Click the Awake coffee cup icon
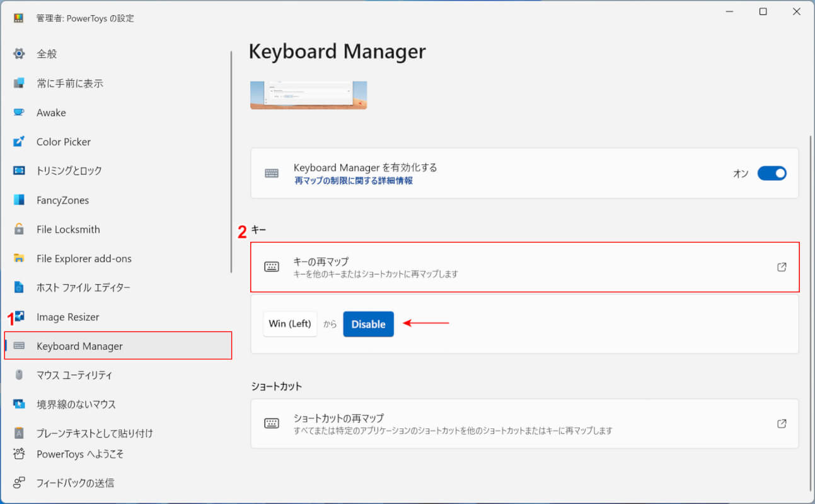The image size is (815, 504). click(19, 112)
